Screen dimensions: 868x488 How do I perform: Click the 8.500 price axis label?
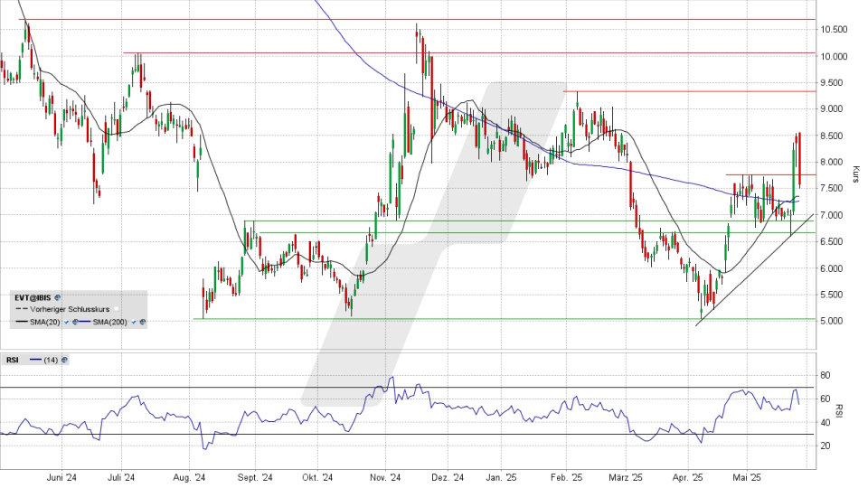(834, 136)
